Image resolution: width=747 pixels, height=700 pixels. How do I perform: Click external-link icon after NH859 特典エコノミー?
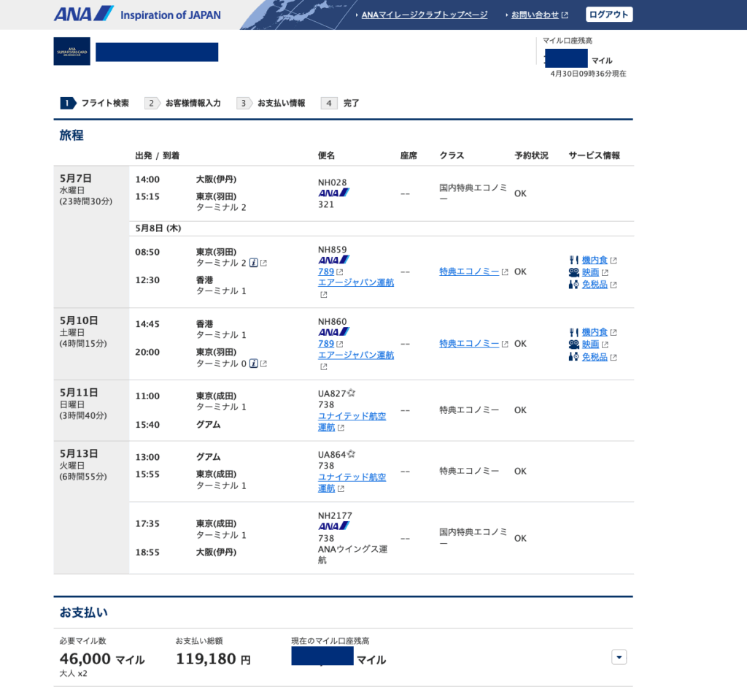[505, 272]
